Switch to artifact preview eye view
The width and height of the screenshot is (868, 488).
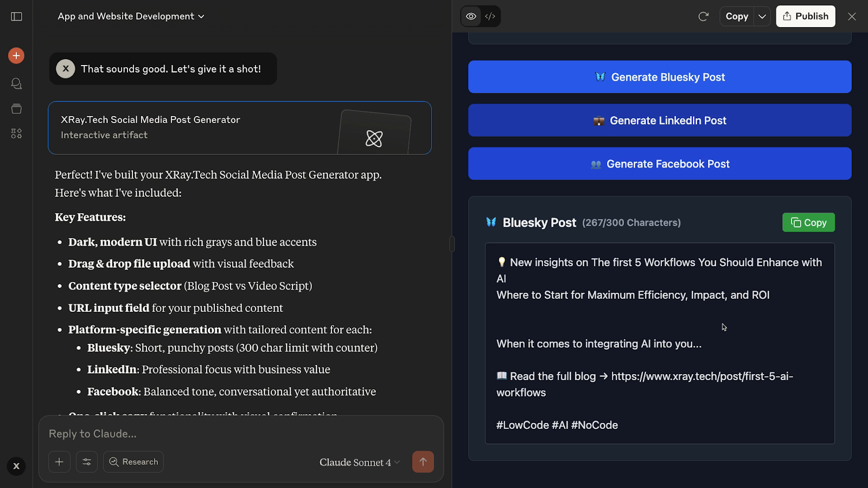(x=471, y=16)
